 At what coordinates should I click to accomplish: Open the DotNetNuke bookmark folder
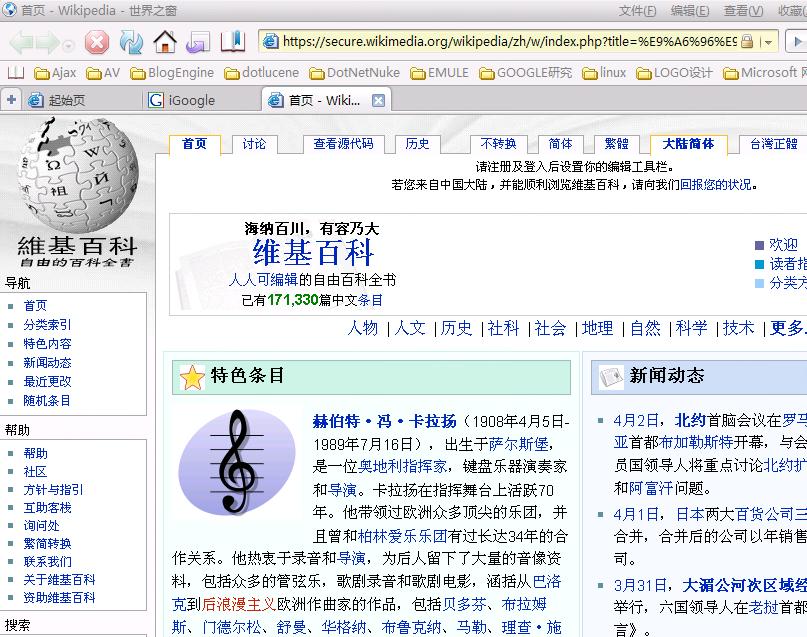coord(354,73)
